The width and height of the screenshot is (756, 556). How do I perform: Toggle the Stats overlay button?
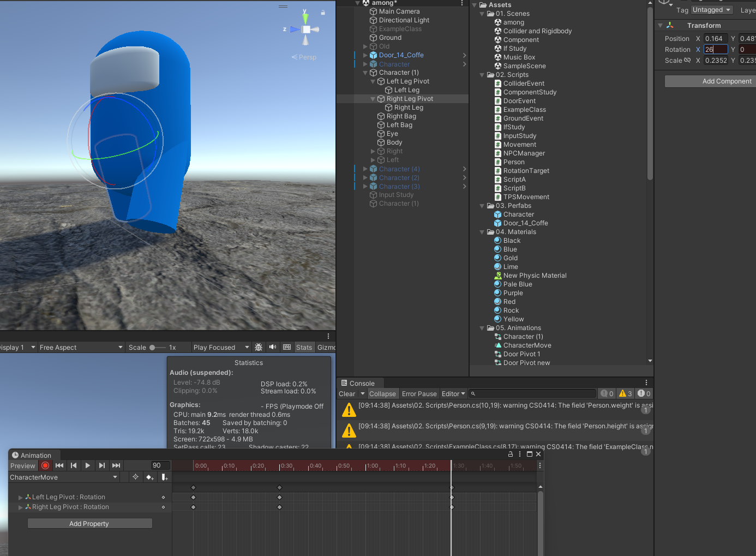(x=304, y=347)
